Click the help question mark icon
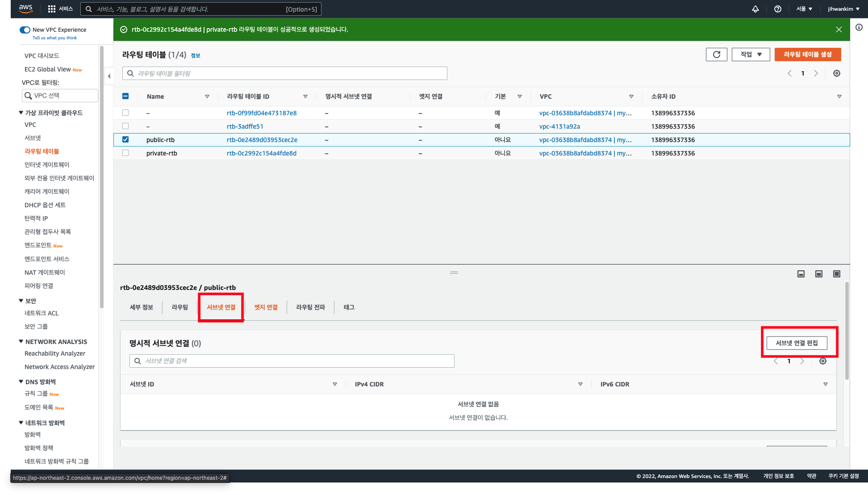 click(x=777, y=9)
